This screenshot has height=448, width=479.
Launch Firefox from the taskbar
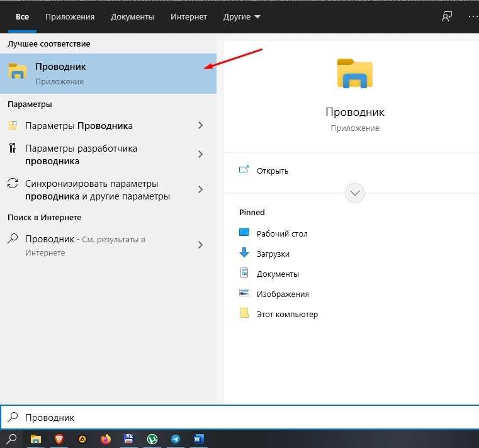coord(106,439)
